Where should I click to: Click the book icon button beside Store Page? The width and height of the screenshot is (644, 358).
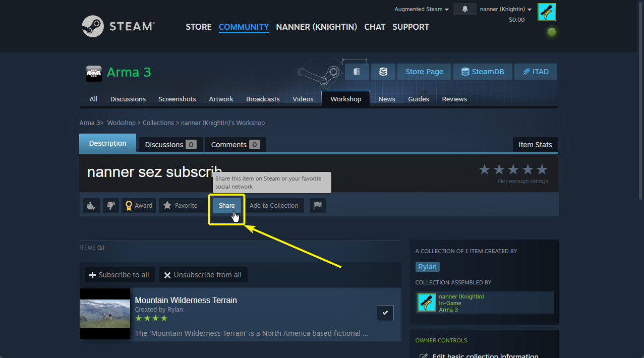click(357, 72)
